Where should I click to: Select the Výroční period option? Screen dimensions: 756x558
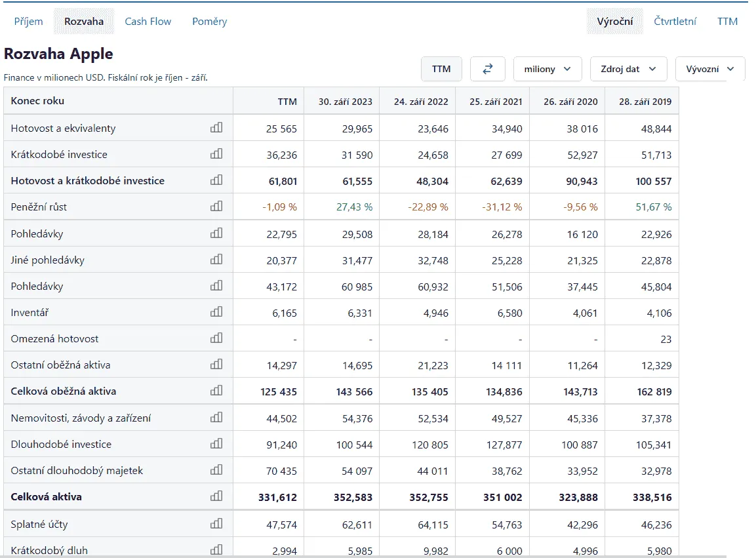click(x=614, y=22)
